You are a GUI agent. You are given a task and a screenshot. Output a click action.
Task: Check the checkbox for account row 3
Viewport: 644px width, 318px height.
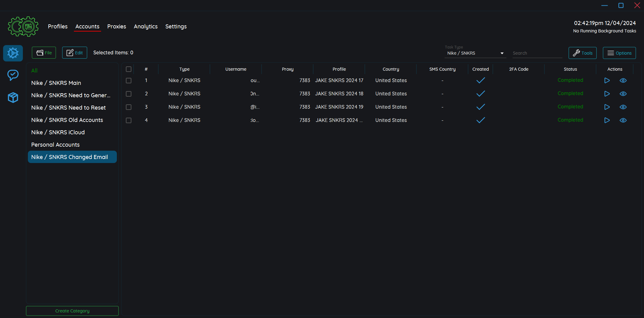[129, 107]
